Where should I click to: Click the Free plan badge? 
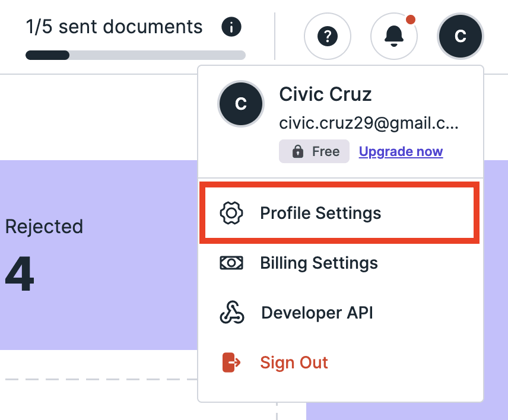(314, 151)
